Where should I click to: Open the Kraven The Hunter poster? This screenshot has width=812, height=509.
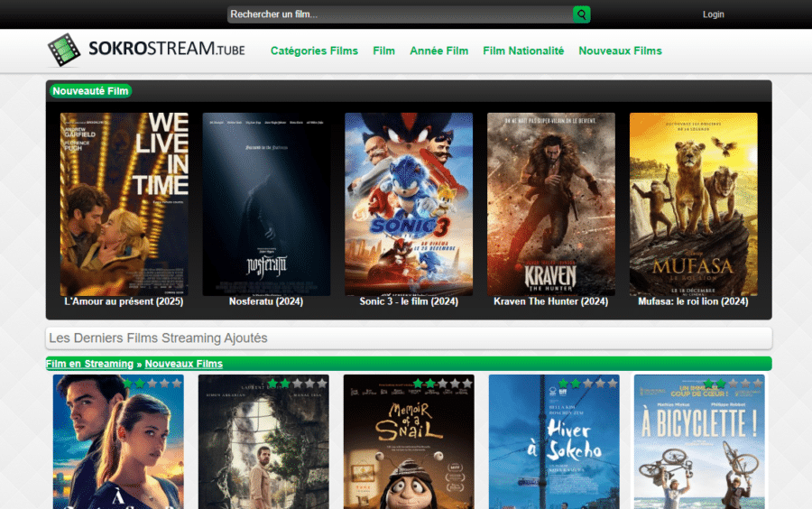click(551, 205)
